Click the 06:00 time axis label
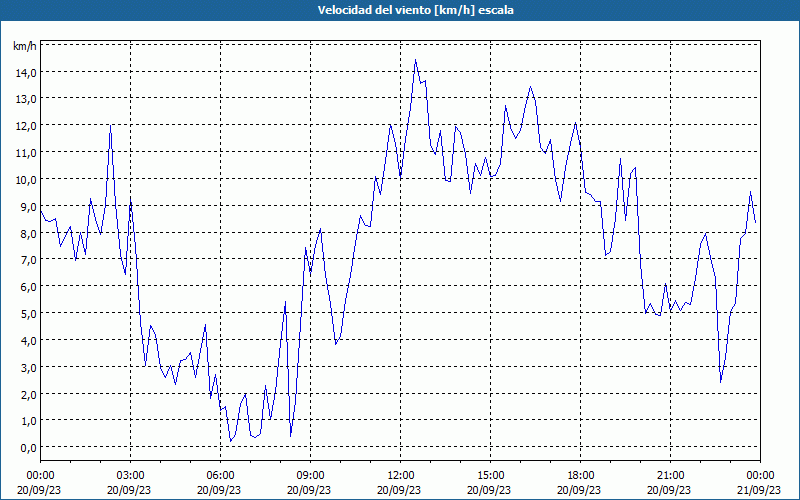The height and width of the screenshot is (500, 800). pyautogui.click(x=220, y=476)
